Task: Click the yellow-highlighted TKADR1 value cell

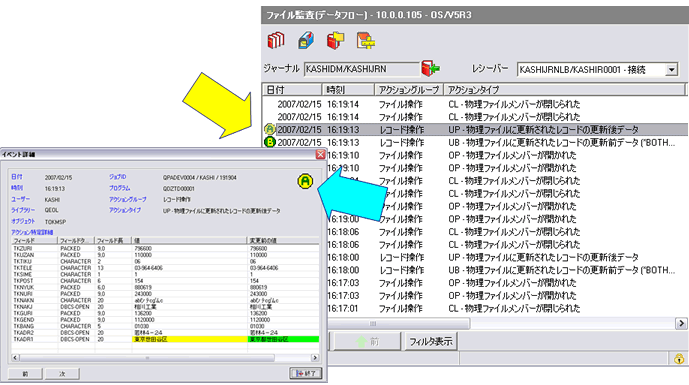Action: pos(189,339)
